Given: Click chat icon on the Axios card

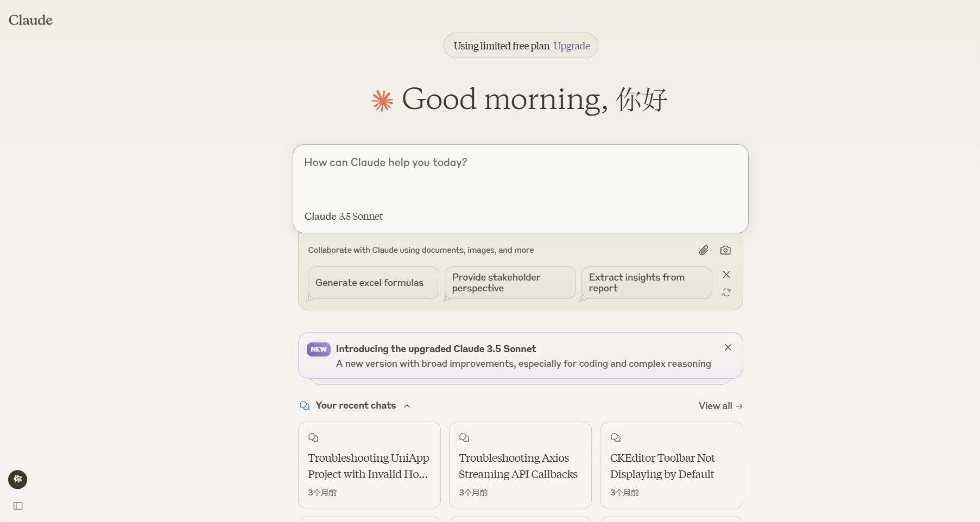Looking at the screenshot, I should click(464, 437).
